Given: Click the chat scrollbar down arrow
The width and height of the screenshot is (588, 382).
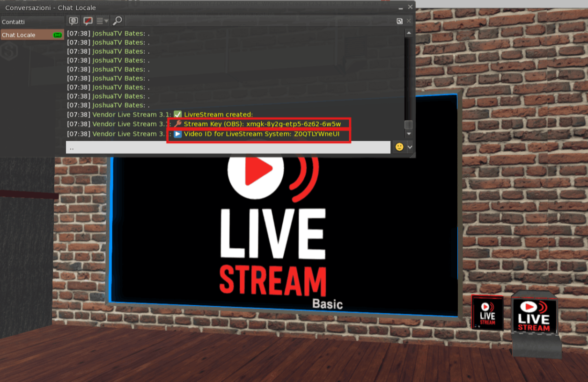Looking at the screenshot, I should click(x=409, y=134).
